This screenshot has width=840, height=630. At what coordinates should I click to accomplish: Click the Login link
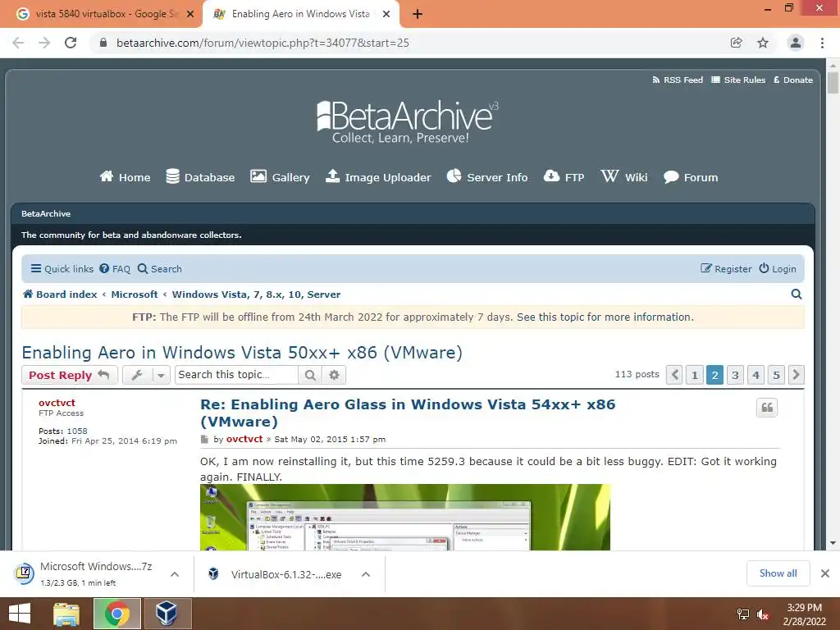pos(778,269)
